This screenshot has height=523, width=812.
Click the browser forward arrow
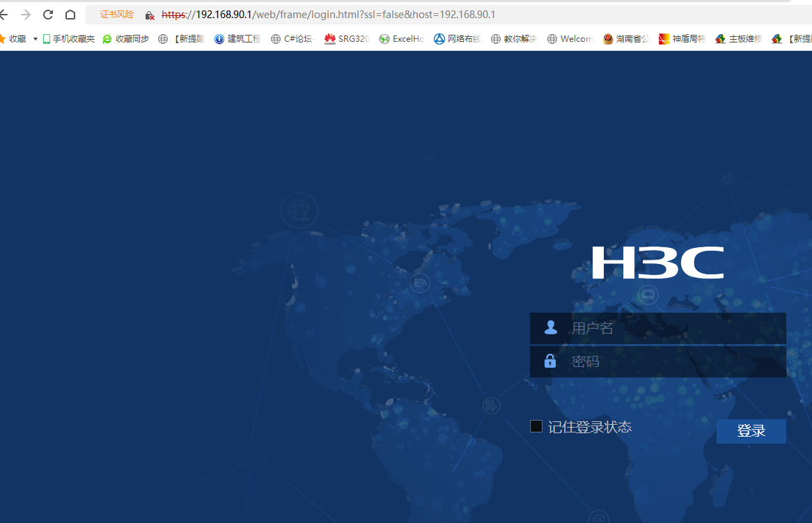click(25, 15)
